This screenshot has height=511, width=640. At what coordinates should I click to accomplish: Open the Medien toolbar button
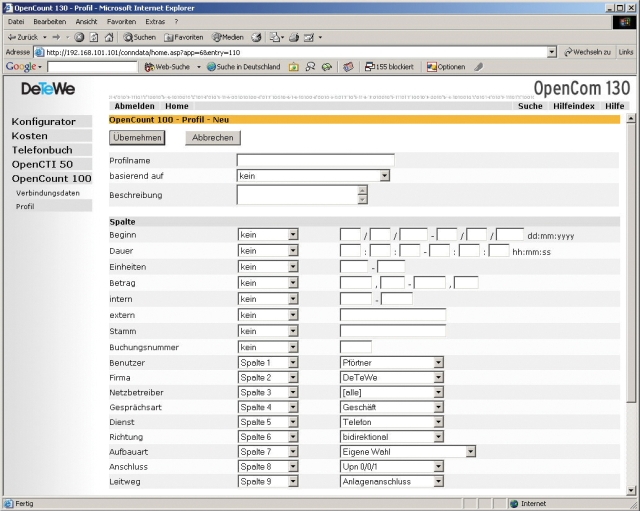click(227, 38)
